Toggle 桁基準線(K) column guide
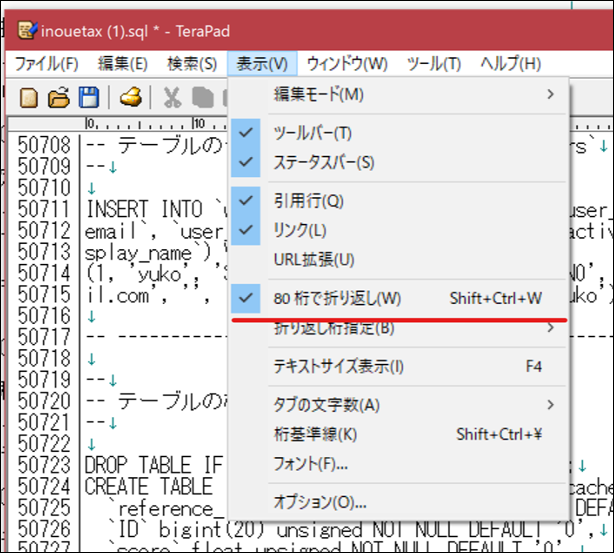Image resolution: width=614 pixels, height=553 pixels. tap(398, 434)
